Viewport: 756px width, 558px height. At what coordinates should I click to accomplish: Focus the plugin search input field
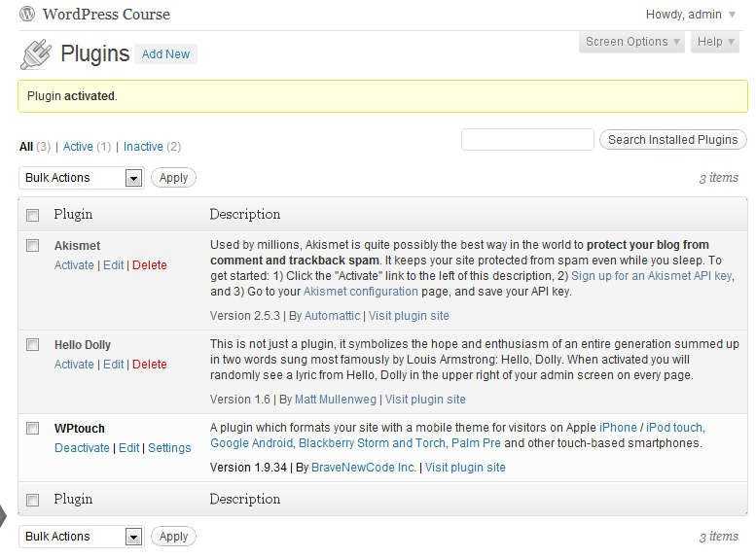click(x=527, y=140)
